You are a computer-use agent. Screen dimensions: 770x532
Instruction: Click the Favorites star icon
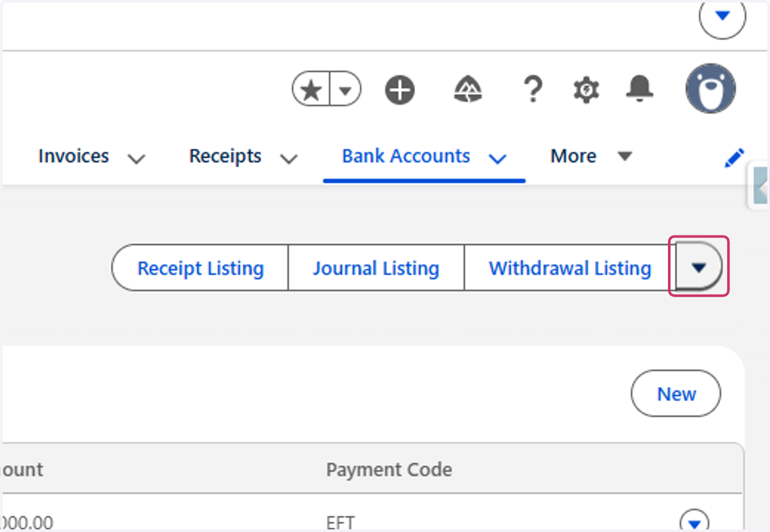point(311,90)
